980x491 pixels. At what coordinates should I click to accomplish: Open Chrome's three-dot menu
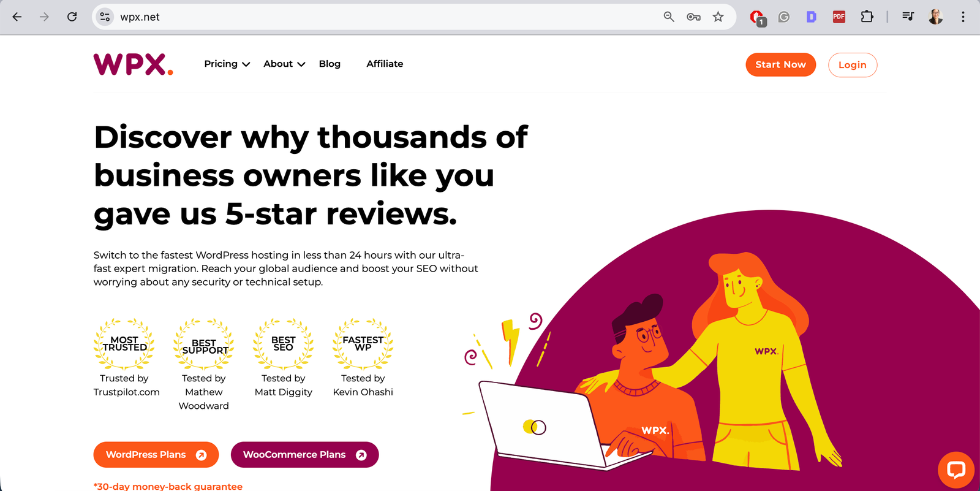pyautogui.click(x=963, y=17)
